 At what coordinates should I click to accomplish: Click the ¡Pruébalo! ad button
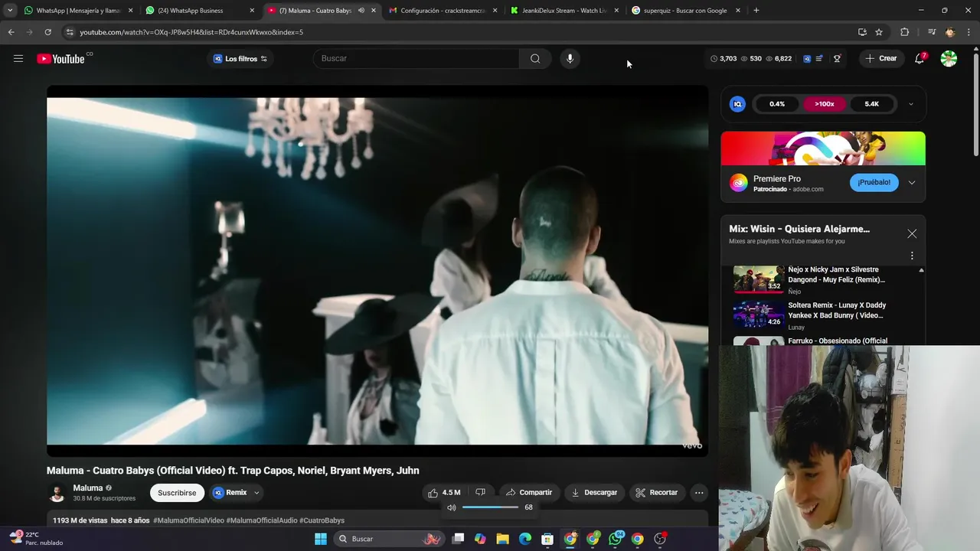point(874,183)
